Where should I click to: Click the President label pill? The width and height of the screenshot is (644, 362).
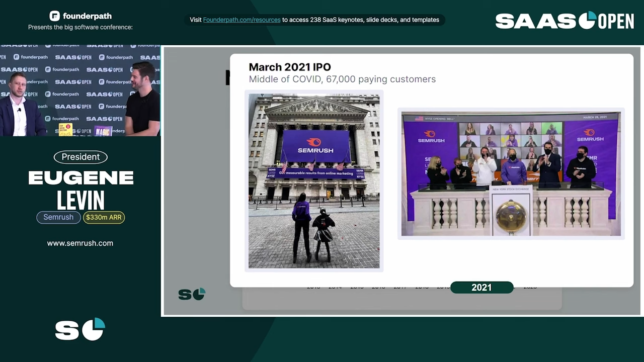pos(80,157)
